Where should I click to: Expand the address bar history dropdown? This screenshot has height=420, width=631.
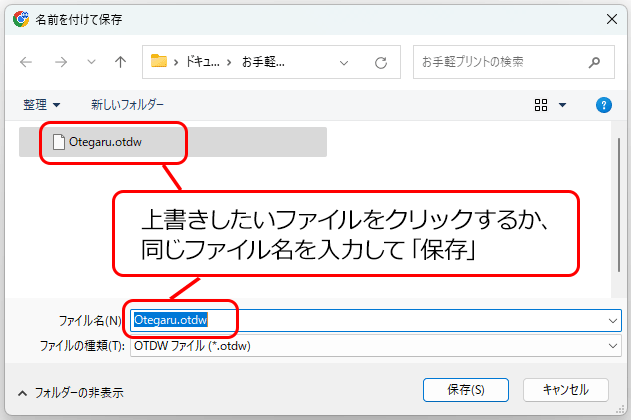(344, 62)
